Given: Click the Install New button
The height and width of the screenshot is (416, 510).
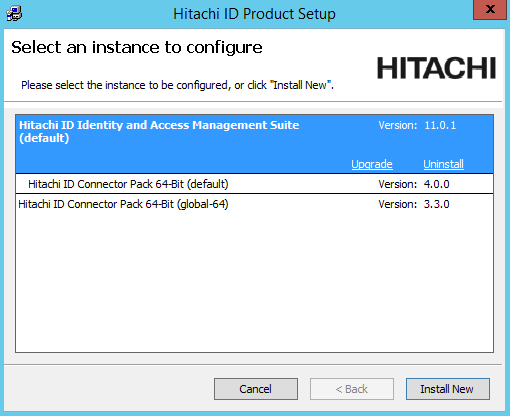Looking at the screenshot, I should pyautogui.click(x=448, y=389).
